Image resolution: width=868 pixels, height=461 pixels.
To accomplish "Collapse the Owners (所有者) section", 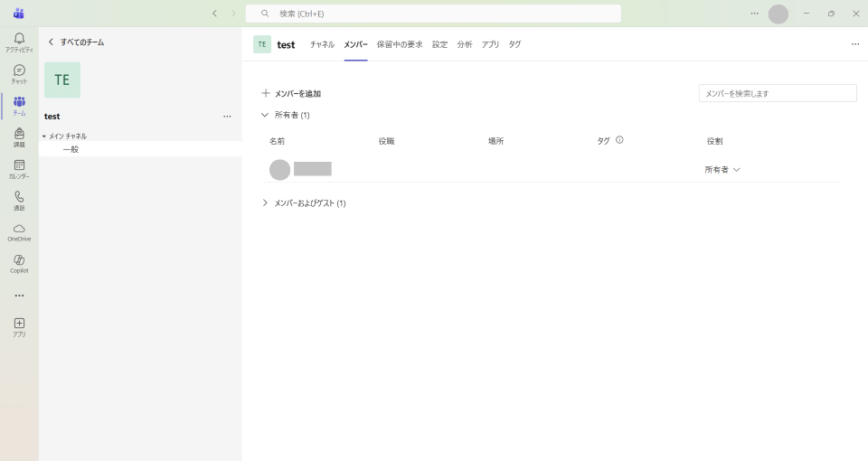I will point(265,115).
